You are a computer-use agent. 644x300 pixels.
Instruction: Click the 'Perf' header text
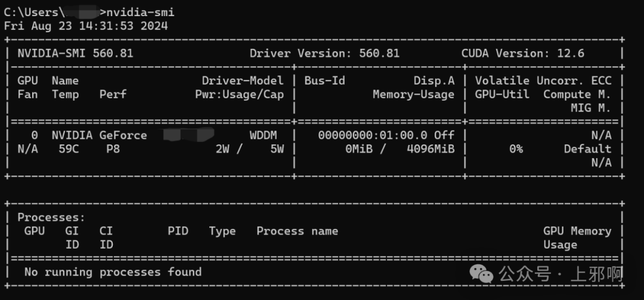[113, 94]
